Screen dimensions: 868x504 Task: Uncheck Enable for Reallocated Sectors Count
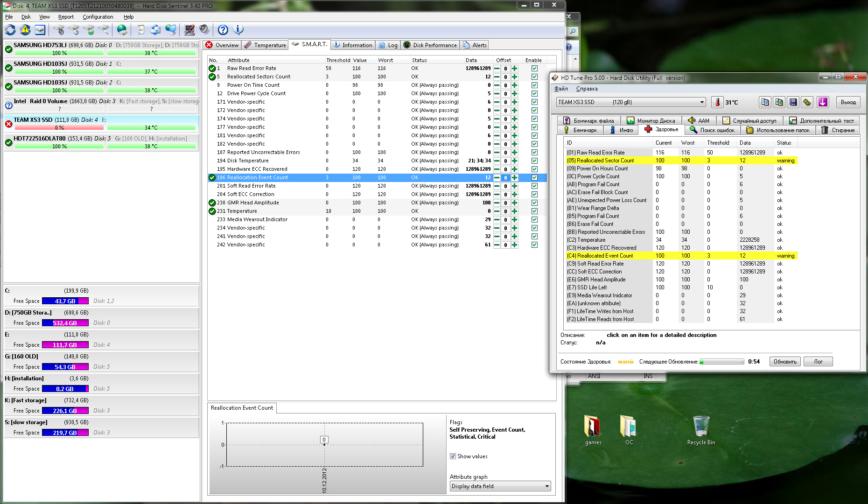point(534,77)
